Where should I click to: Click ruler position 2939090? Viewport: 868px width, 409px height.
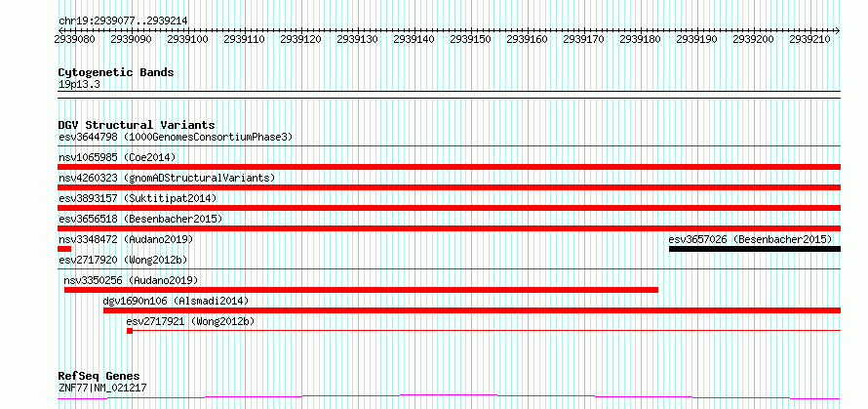(x=132, y=39)
